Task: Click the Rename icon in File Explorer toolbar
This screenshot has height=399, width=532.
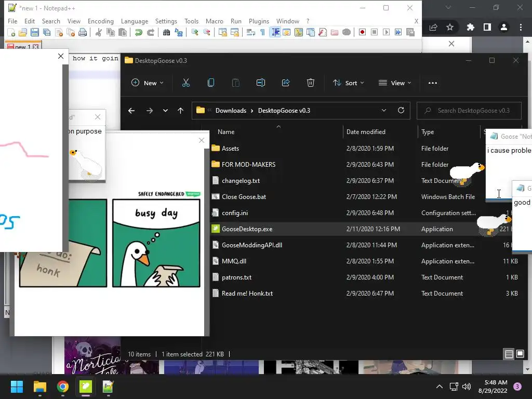Action: [x=261, y=83]
